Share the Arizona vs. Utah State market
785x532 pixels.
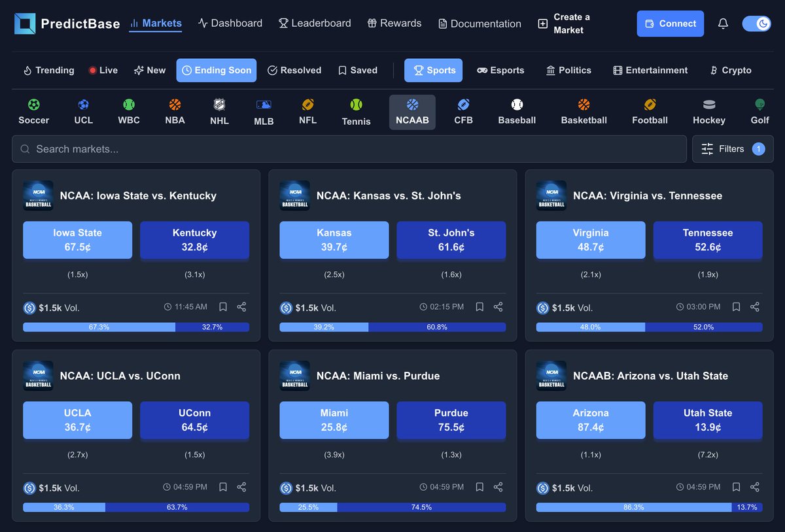click(x=754, y=487)
